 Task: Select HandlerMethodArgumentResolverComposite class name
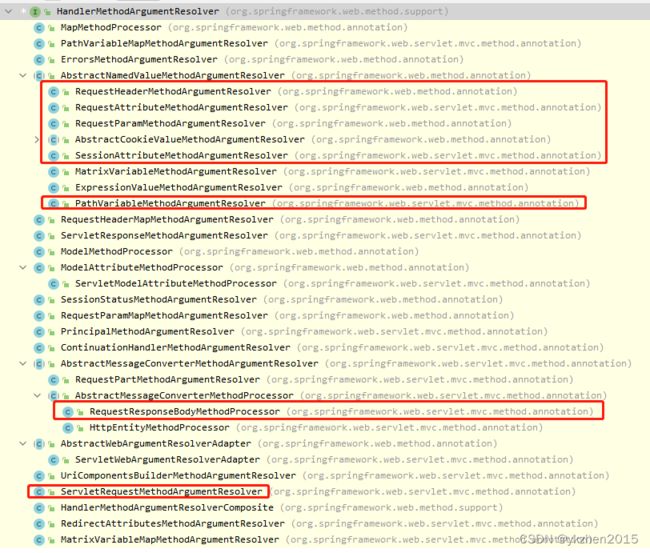click(167, 507)
